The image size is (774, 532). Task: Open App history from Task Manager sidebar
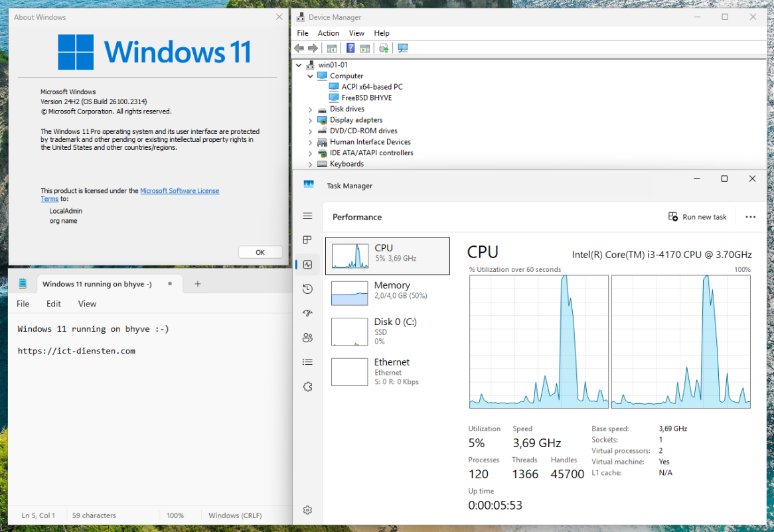tap(307, 289)
